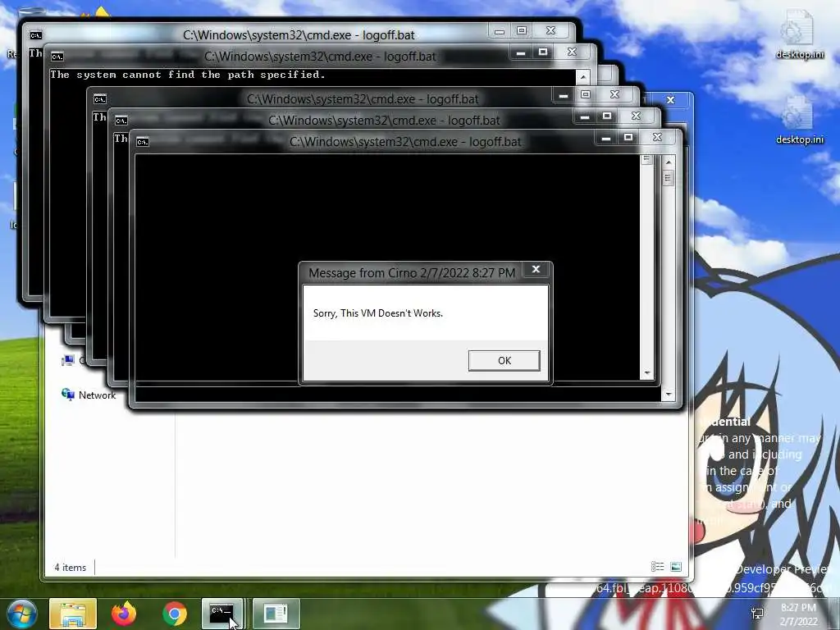Close the frontmost logoff.bat cmd window
The width and height of the screenshot is (840, 630).
point(657,138)
